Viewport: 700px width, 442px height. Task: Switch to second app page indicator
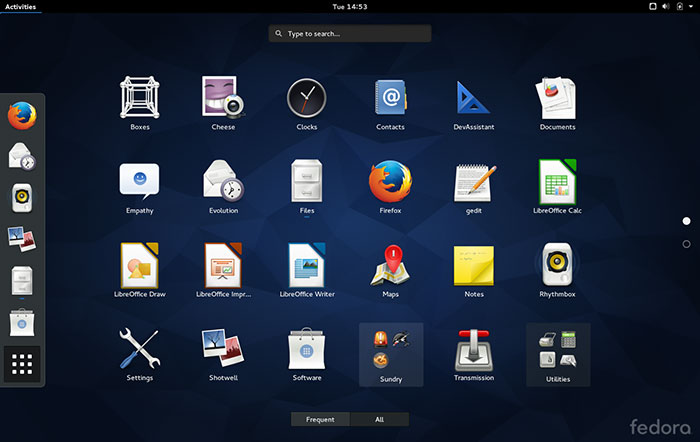(x=686, y=244)
